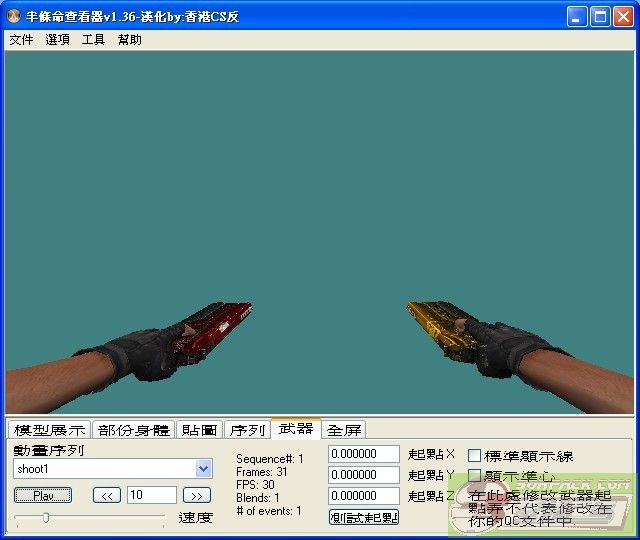Click the 動畫序列 label
640x540 pixels.
[x=49, y=450]
